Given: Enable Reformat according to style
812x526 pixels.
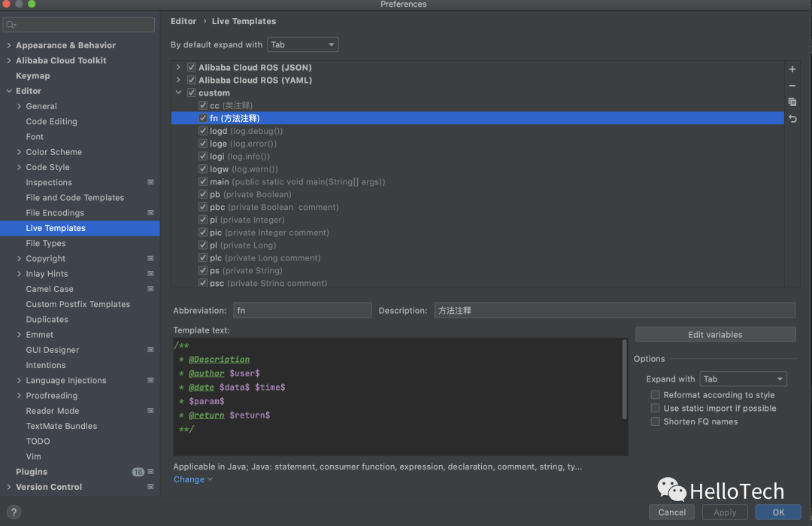Looking at the screenshot, I should tap(655, 395).
